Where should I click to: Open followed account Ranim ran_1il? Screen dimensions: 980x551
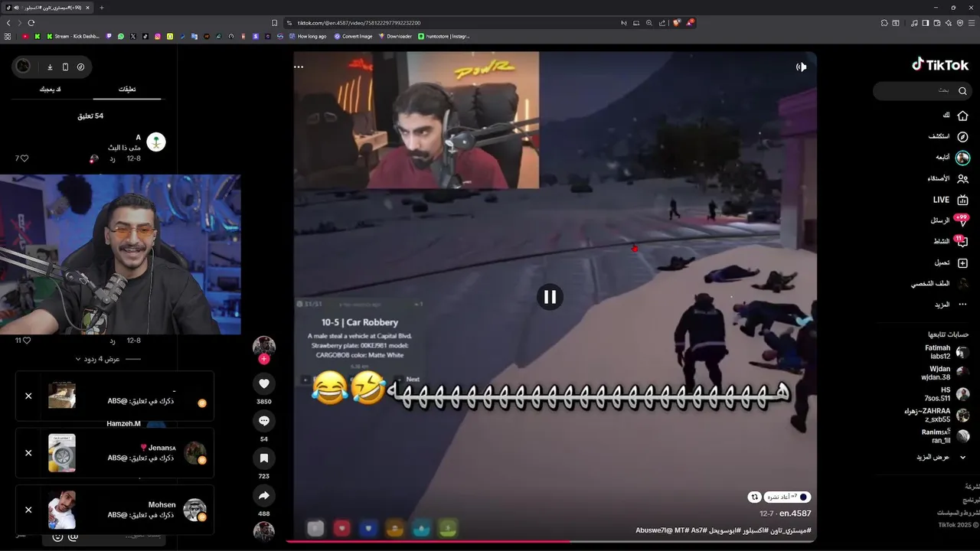947,436
